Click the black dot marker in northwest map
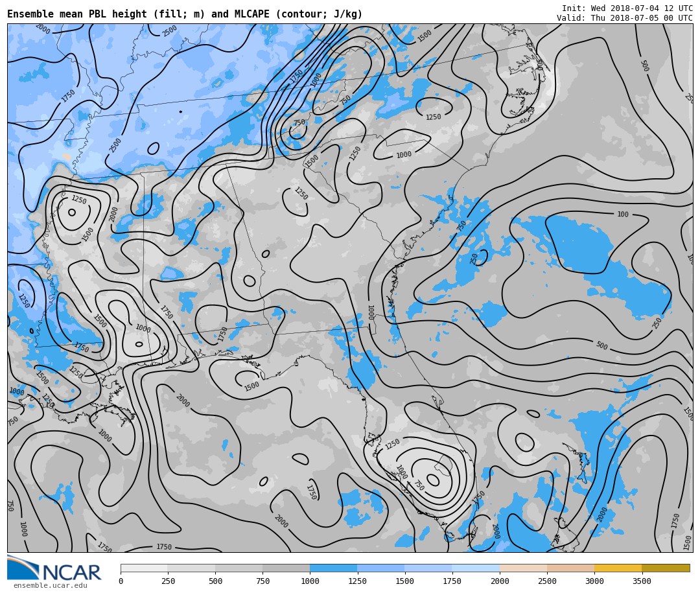The height and width of the screenshot is (593, 700). click(180, 111)
